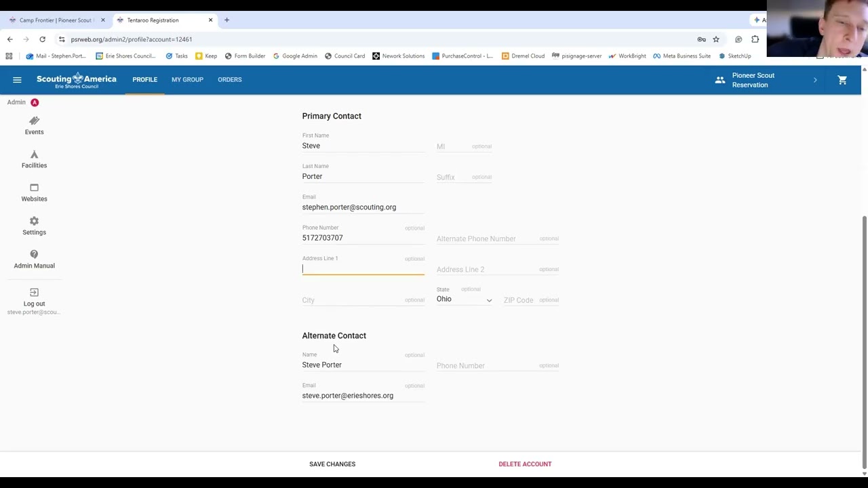Viewport: 868px width, 488px height.
Task: Switch to the Profile tab
Action: pos(144,80)
